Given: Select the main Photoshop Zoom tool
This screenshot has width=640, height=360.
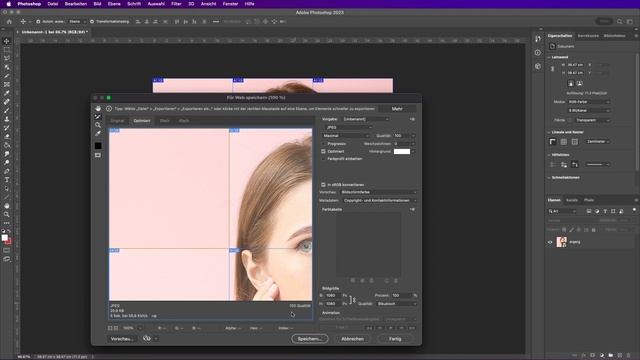Looking at the screenshot, I should [7, 214].
